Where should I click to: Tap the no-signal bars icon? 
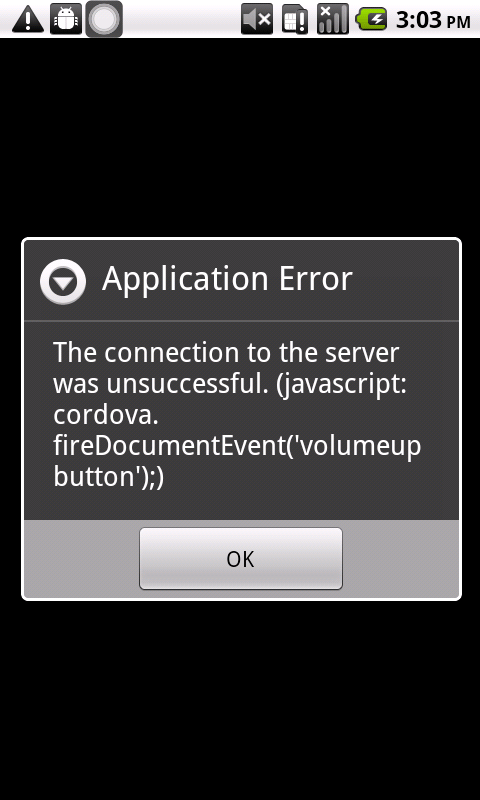coord(333,19)
